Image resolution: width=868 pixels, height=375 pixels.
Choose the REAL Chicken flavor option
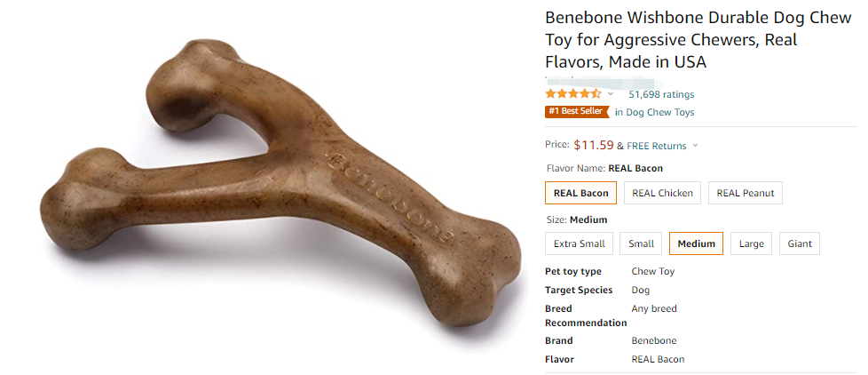[662, 193]
